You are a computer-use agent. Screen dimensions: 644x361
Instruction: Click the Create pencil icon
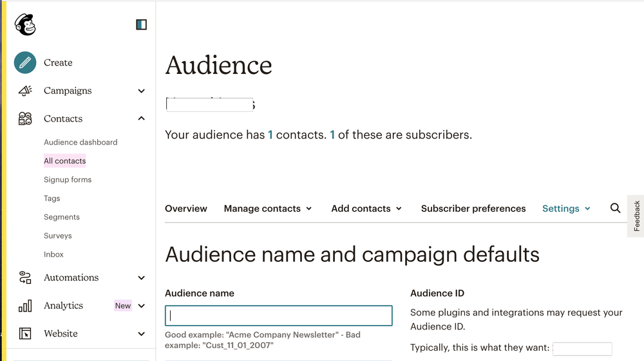tap(25, 62)
